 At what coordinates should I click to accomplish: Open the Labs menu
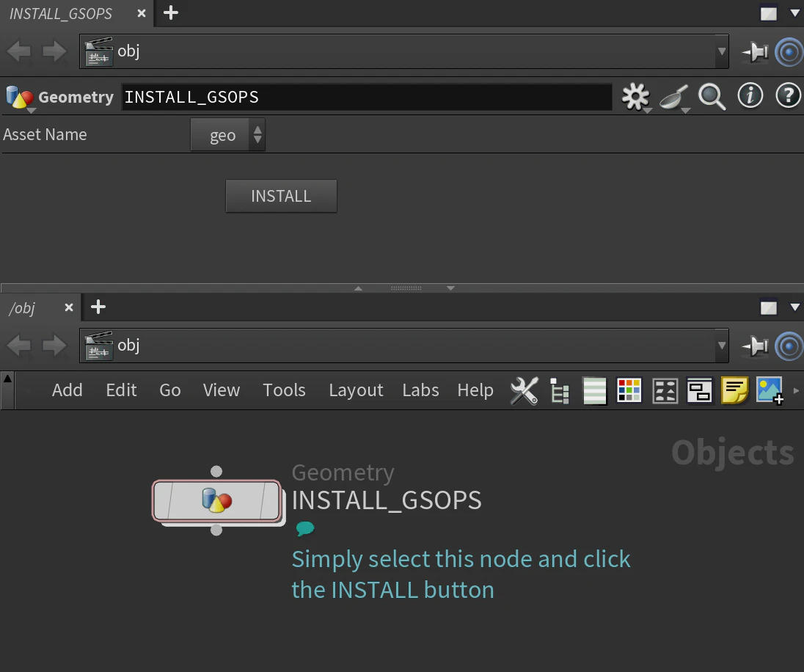[420, 390]
